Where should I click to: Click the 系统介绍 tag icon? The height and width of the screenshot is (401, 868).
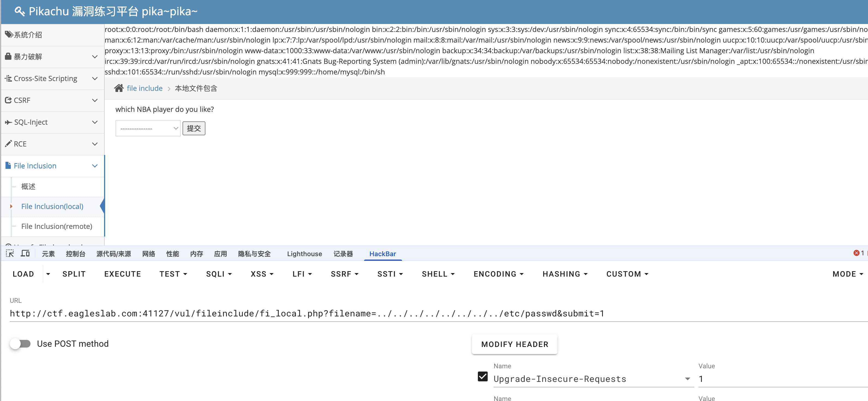pyautogui.click(x=9, y=34)
